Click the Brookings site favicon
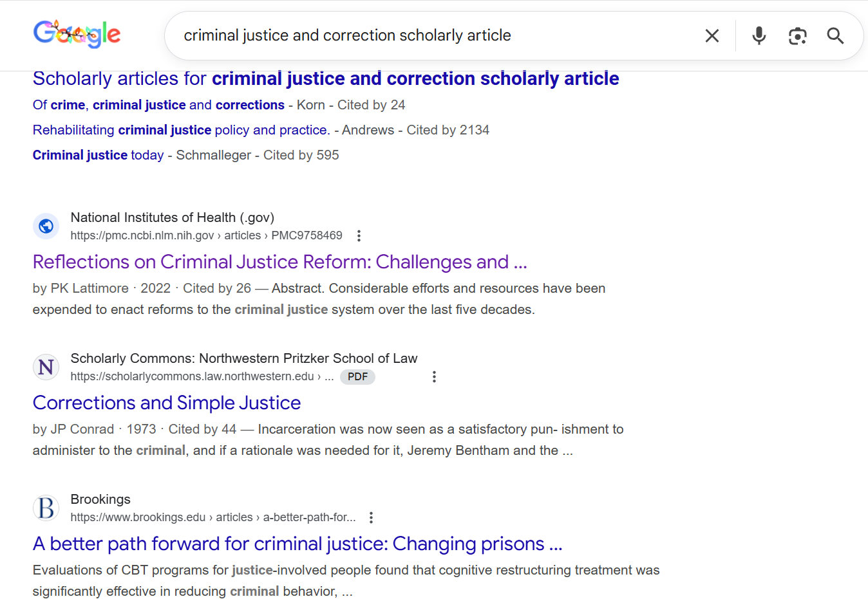 [x=46, y=508]
